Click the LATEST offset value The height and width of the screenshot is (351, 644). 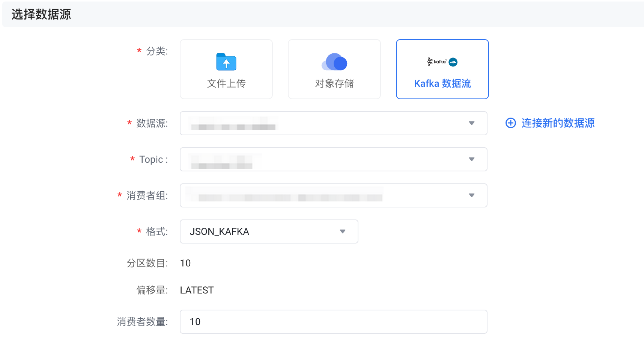197,290
